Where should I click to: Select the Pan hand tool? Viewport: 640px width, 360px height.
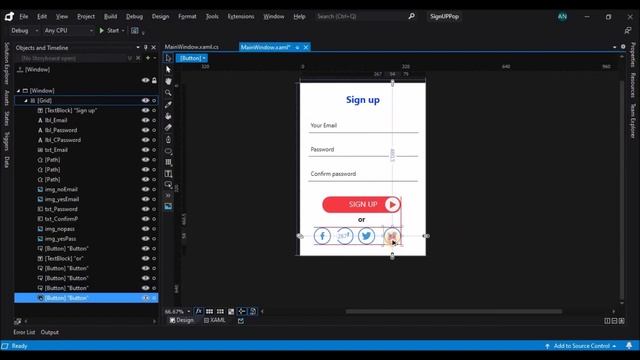click(x=168, y=81)
